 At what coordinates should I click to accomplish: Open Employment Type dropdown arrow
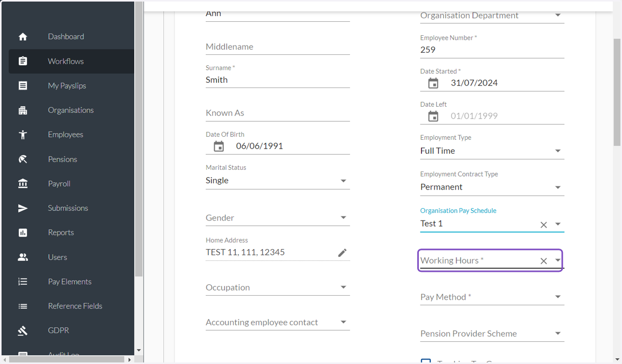click(x=558, y=151)
